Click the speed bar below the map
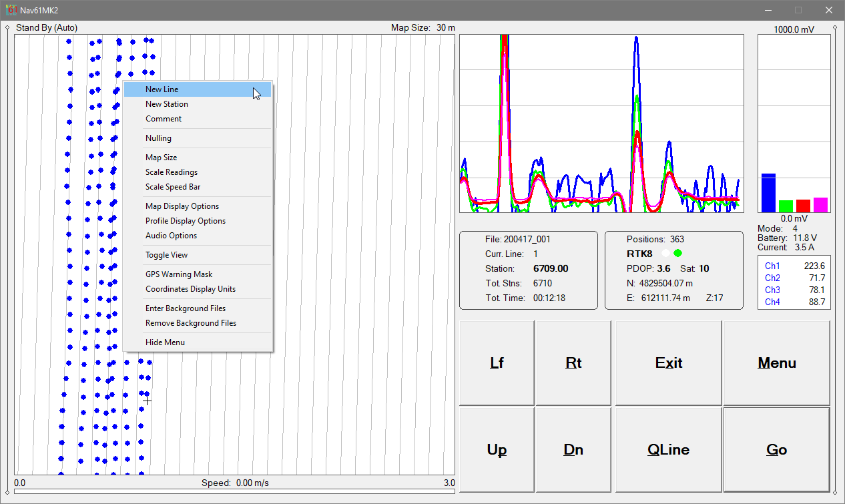Viewport: 845px width, 504px height. 234,492
